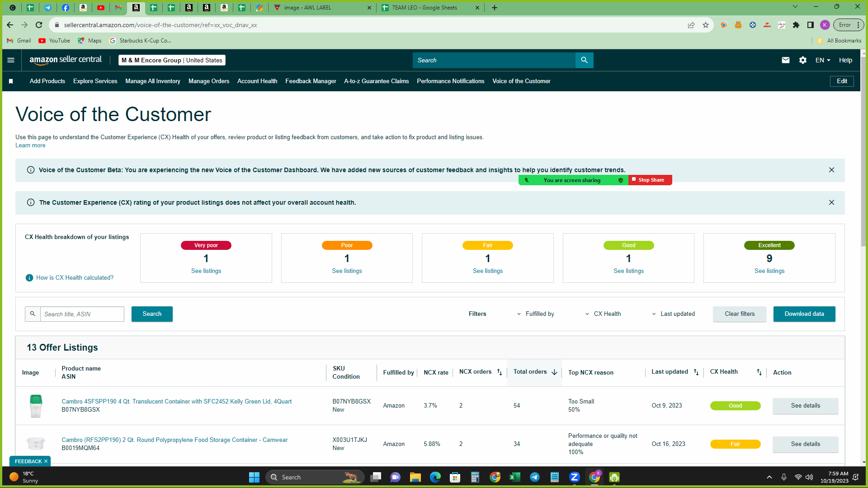Click the Amazon Seller Central logo

(x=66, y=60)
